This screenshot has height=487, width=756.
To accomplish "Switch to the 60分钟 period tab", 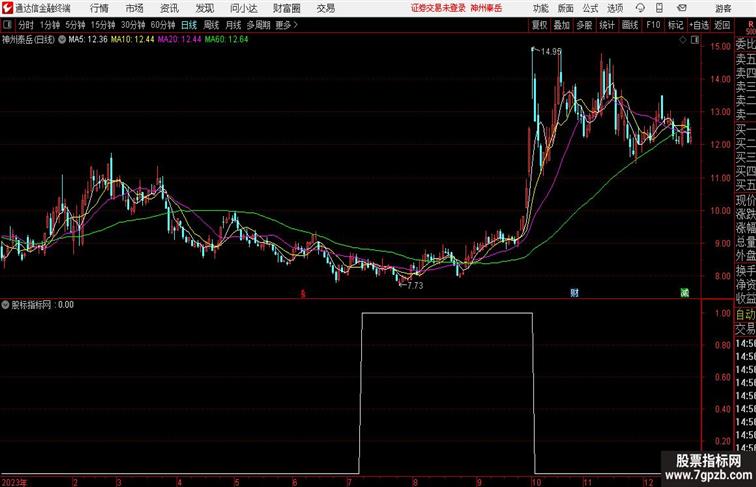I will point(163,25).
